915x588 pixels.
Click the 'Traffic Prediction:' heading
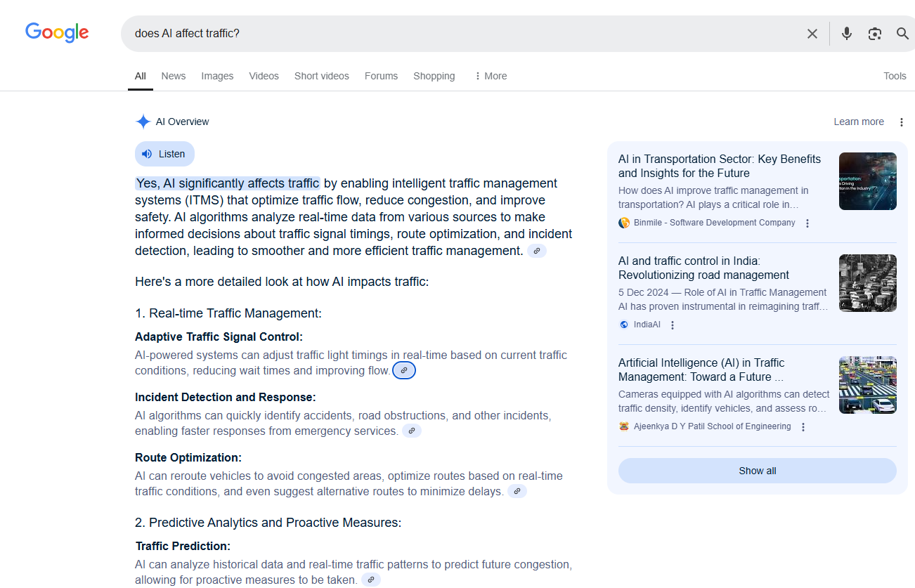pyautogui.click(x=183, y=546)
